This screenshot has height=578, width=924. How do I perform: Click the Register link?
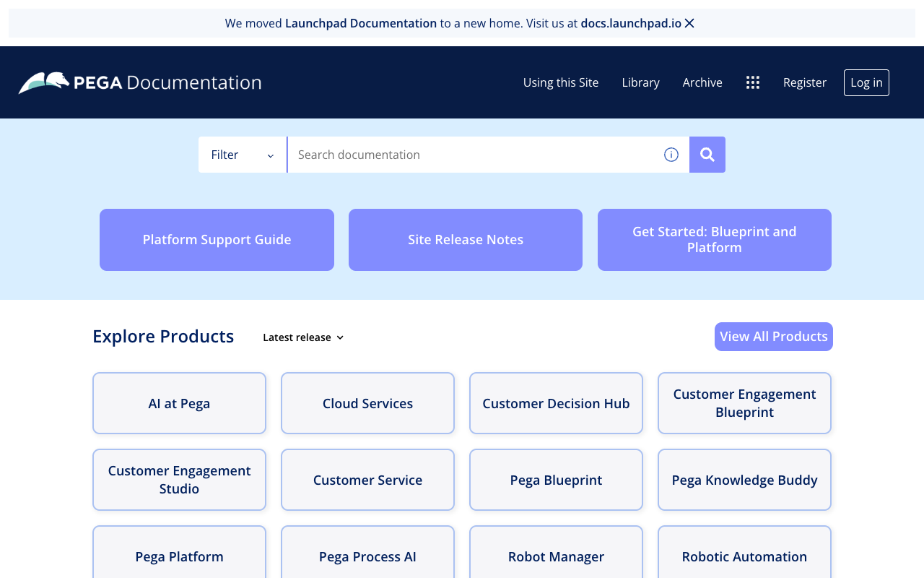tap(805, 82)
